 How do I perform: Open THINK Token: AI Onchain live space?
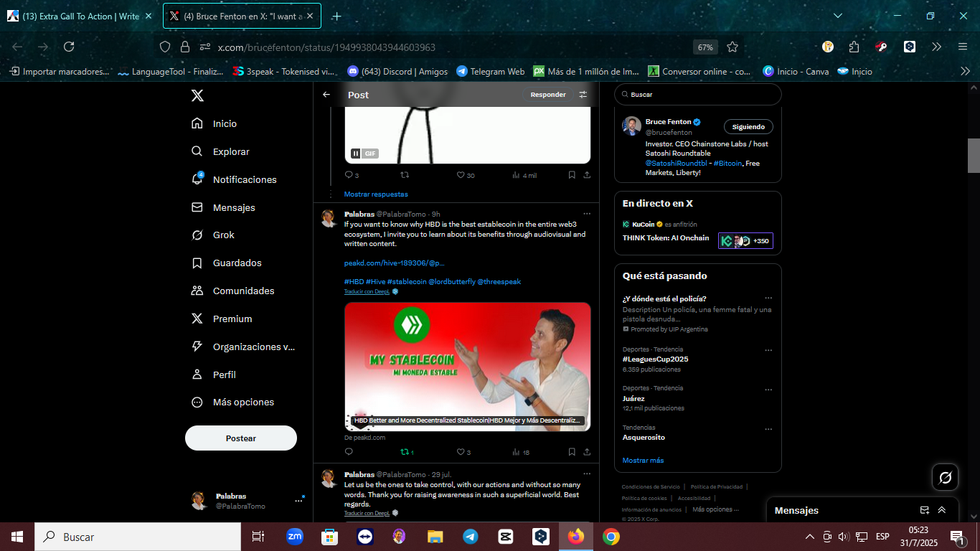coord(666,238)
